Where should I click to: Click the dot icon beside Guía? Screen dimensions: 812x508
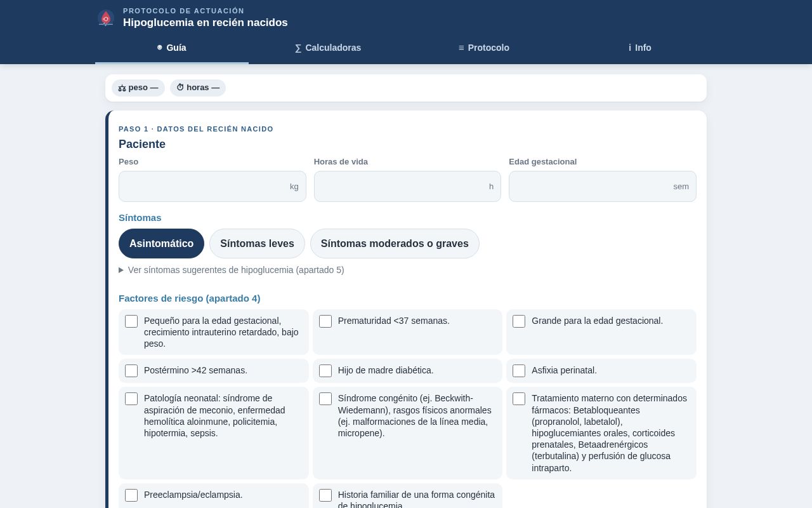pos(160,48)
